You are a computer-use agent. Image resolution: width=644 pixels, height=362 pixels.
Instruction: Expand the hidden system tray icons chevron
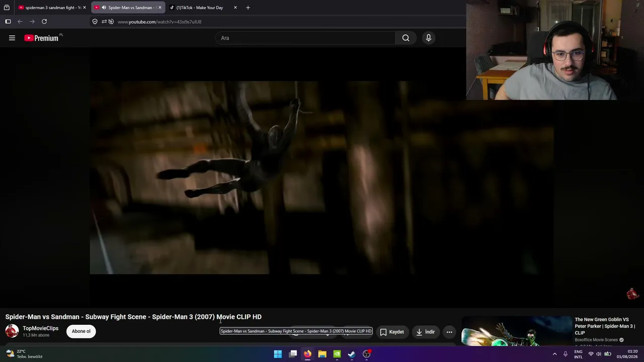554,354
